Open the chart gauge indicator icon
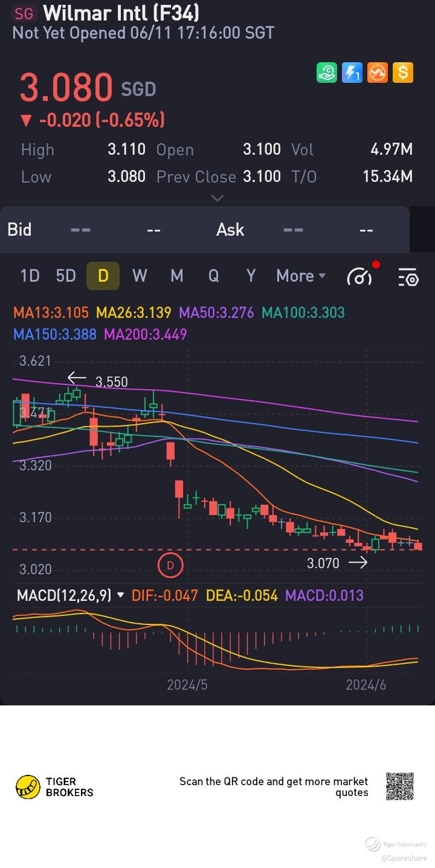Screen dimensions: 435x868 361,276
